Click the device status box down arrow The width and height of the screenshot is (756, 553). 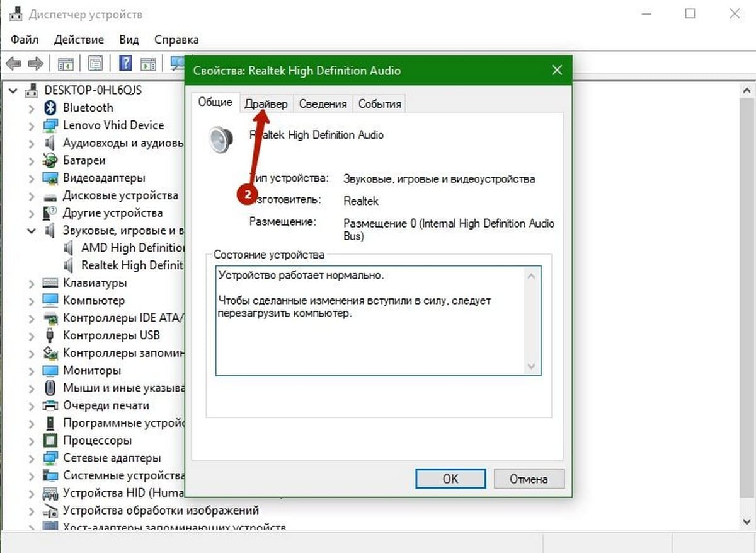click(x=531, y=366)
